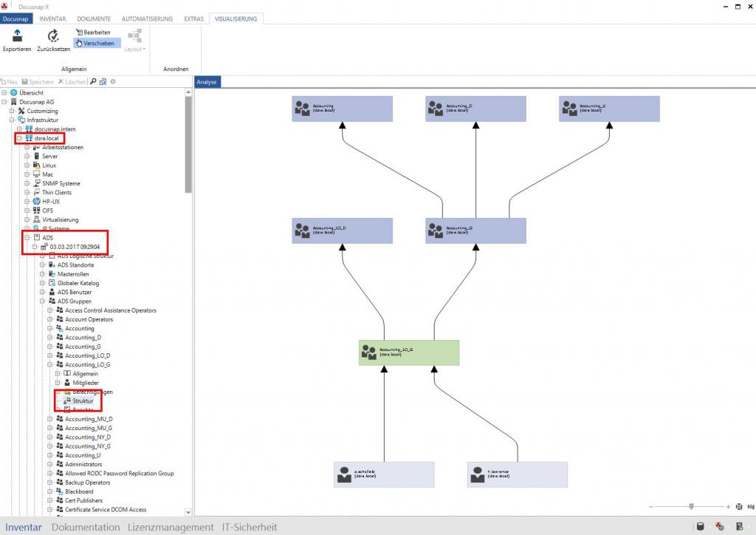Click the zoom slider handle
The image size is (756, 535).
(x=691, y=506)
